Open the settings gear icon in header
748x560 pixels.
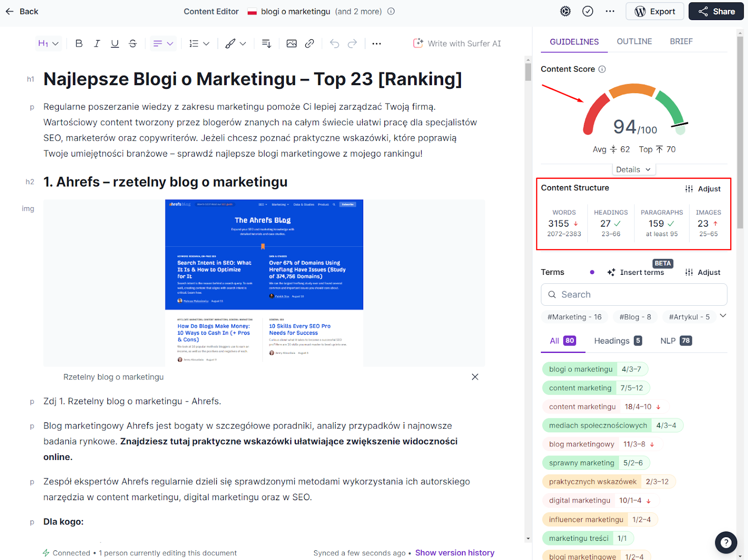point(565,11)
